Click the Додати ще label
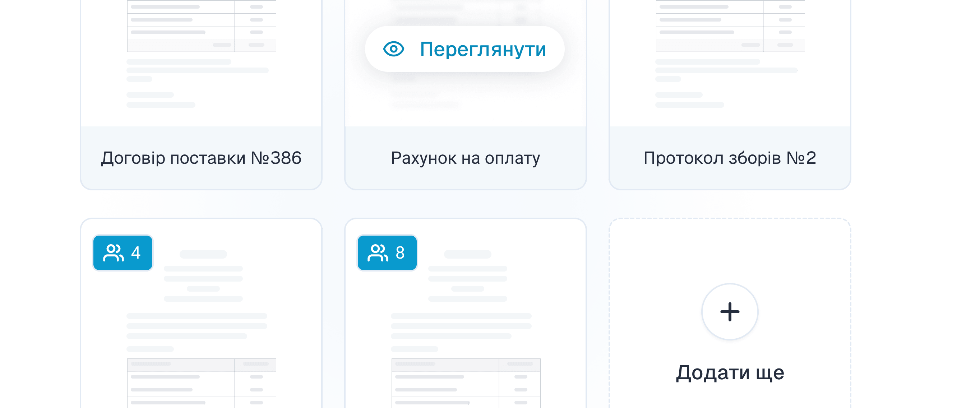Image resolution: width=980 pixels, height=408 pixels. click(x=730, y=373)
